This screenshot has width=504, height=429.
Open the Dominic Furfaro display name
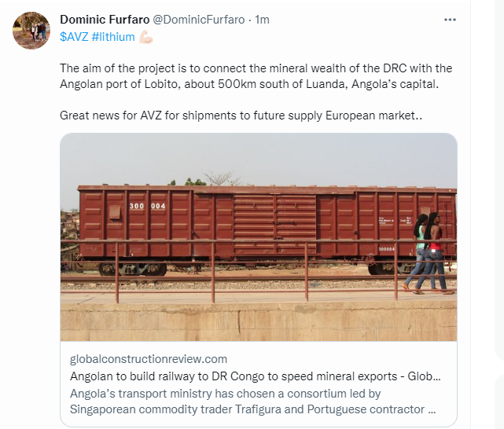pos(105,20)
